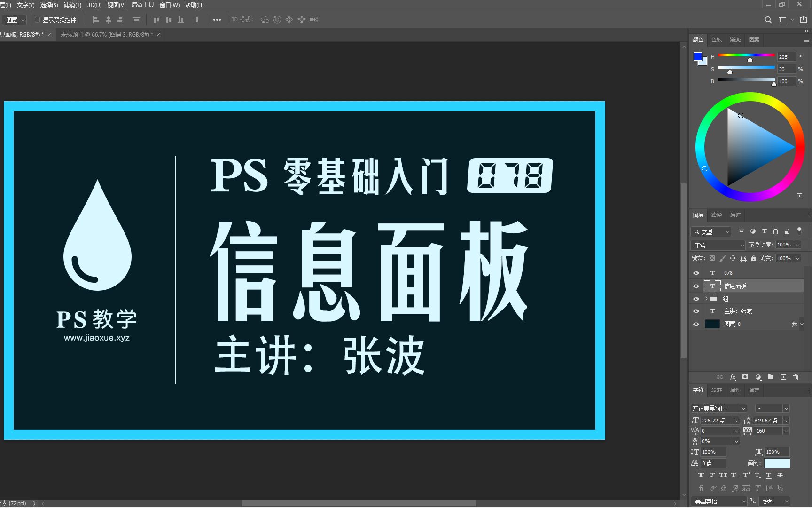Create new layer plus icon
Image resolution: width=812 pixels, height=508 pixels.
(x=783, y=377)
